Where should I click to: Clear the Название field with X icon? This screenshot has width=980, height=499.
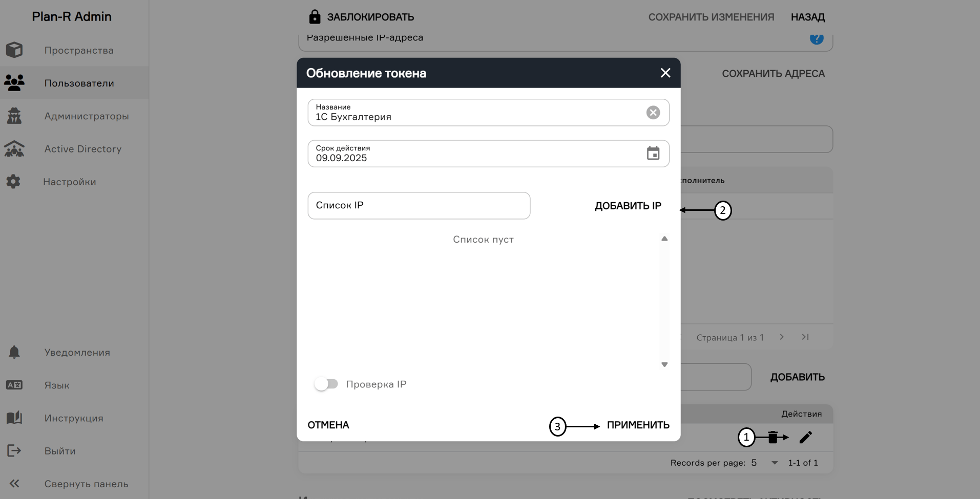tap(653, 113)
